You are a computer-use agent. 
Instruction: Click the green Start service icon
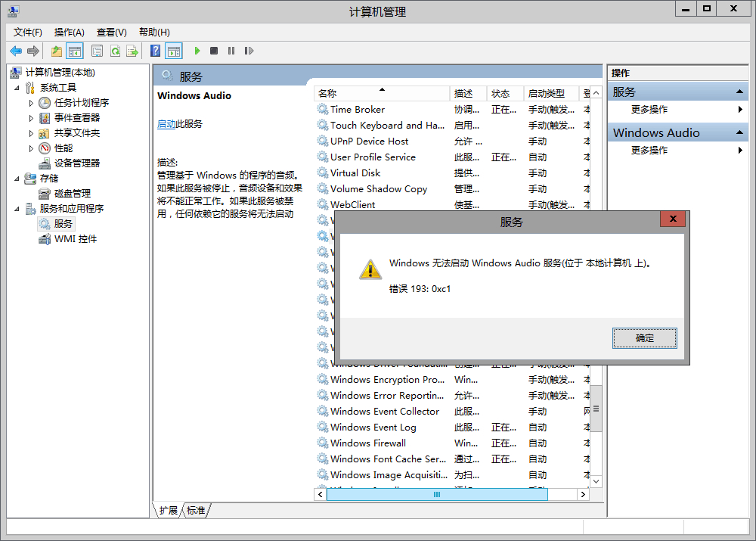(x=197, y=51)
